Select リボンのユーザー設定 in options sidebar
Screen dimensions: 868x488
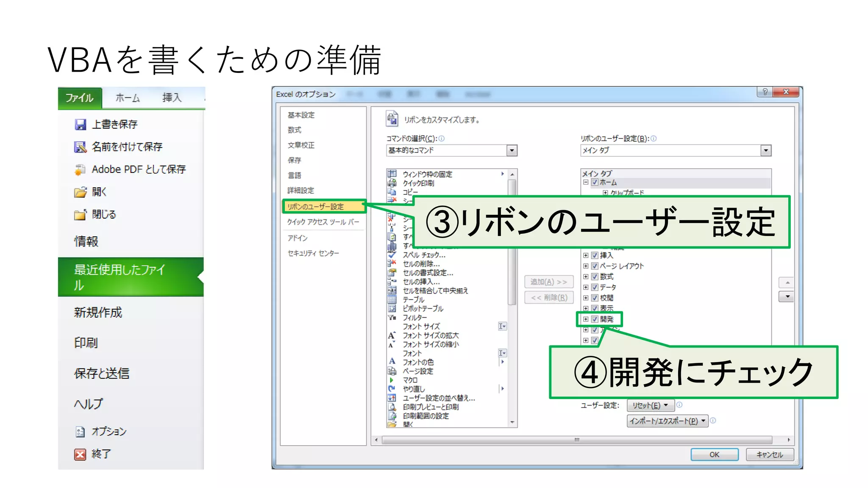tap(324, 206)
